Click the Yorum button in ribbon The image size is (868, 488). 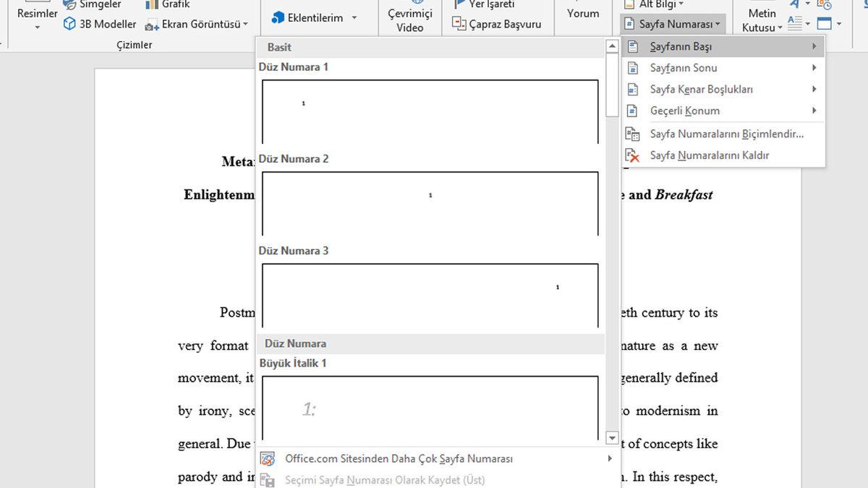pos(583,13)
